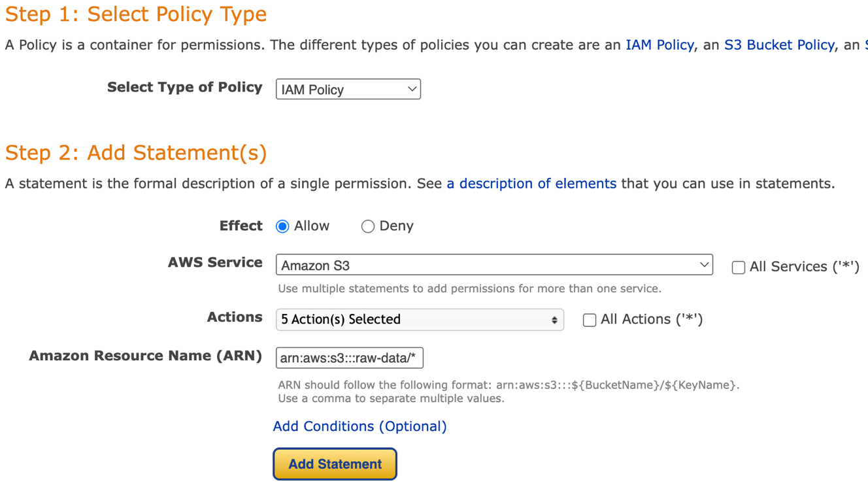Choose the Deny effect radio button
This screenshot has width=868, height=495.
pyautogui.click(x=368, y=226)
